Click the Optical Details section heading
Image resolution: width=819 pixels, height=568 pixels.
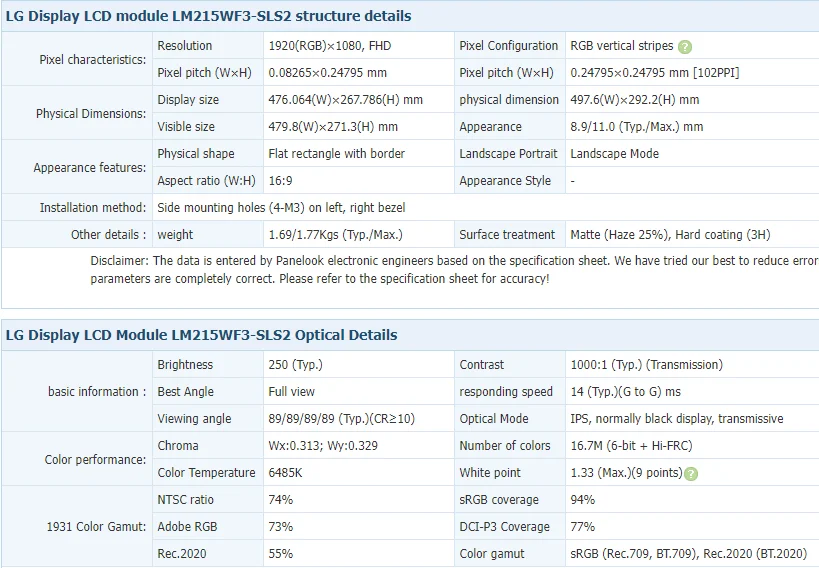[202, 335]
